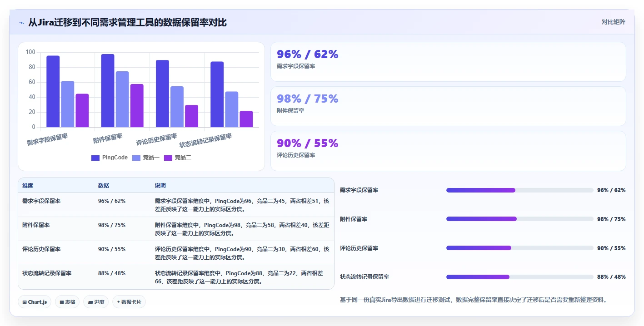Click the PingCode bar for 评论历史保留率

click(x=162, y=94)
